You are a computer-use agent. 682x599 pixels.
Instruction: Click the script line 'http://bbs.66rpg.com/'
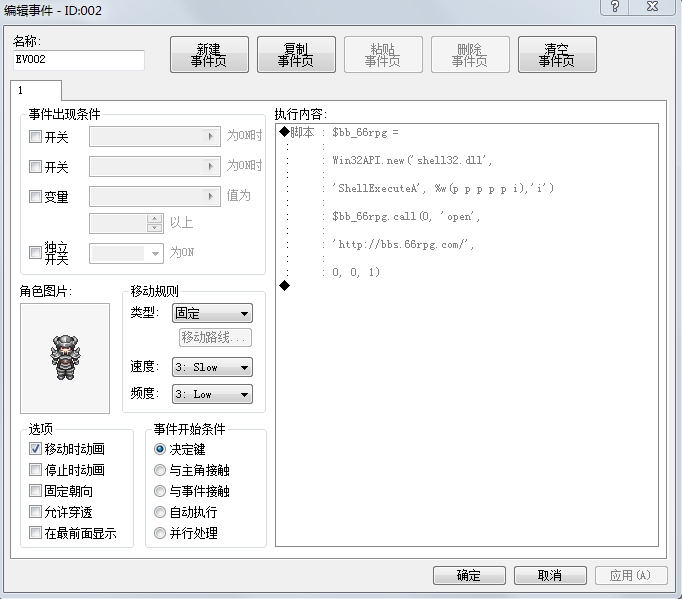403,244
